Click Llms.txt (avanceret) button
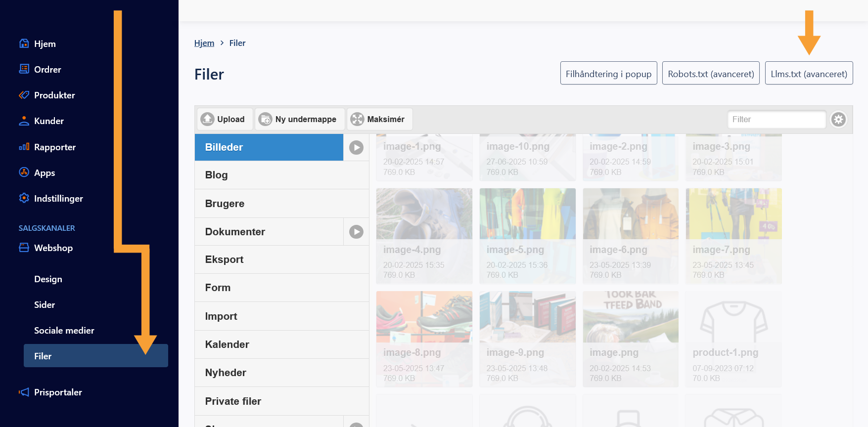Screen dimensions: 868x427 pos(809,73)
